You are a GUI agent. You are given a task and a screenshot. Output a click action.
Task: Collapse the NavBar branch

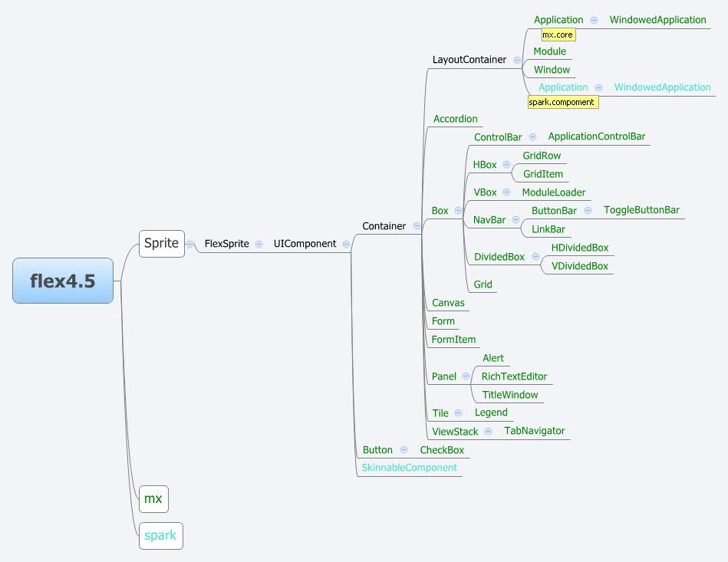(516, 220)
